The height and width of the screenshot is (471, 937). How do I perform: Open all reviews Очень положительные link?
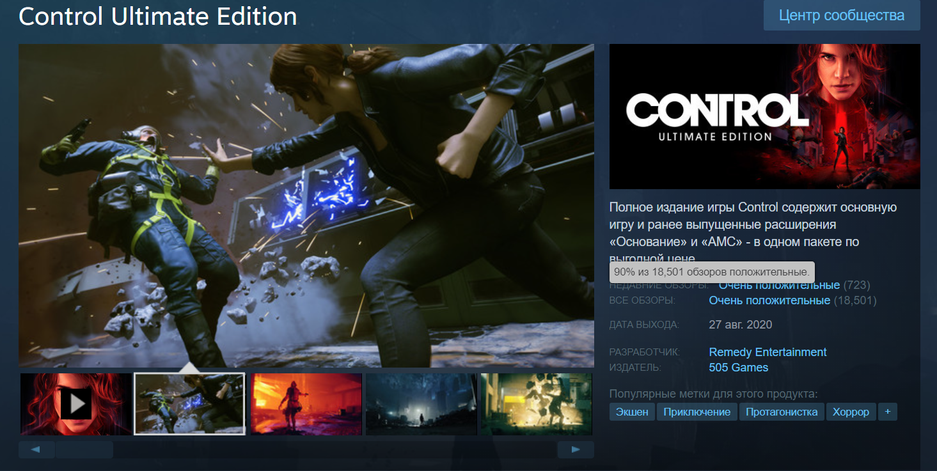769,301
